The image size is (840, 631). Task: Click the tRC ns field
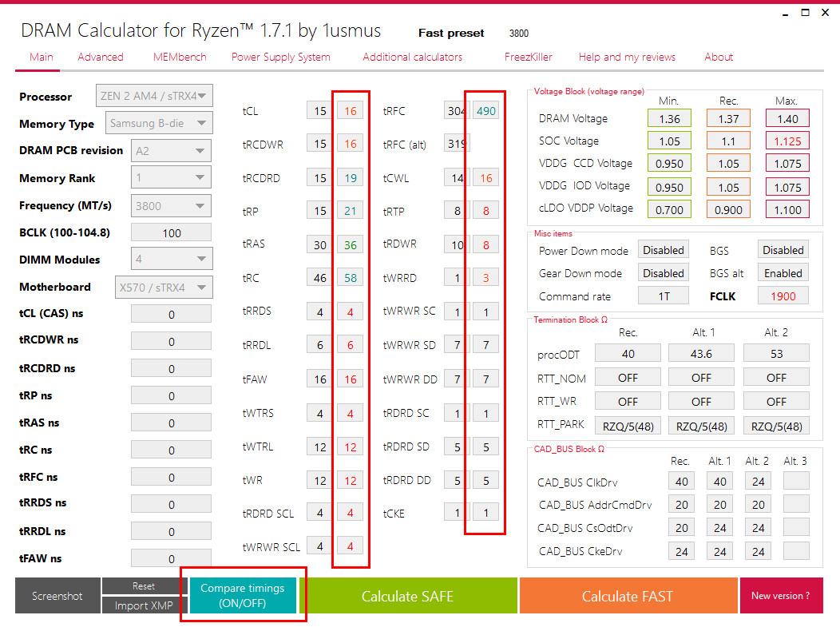click(172, 450)
